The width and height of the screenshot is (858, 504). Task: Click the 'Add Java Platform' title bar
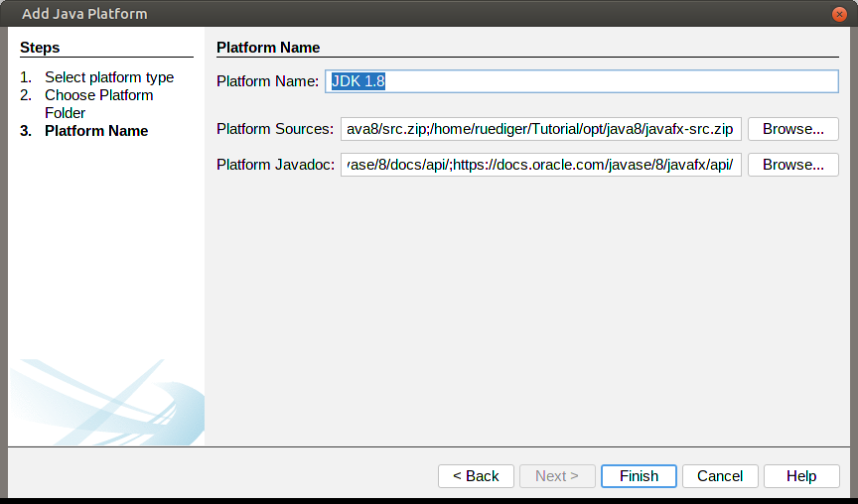(397, 14)
